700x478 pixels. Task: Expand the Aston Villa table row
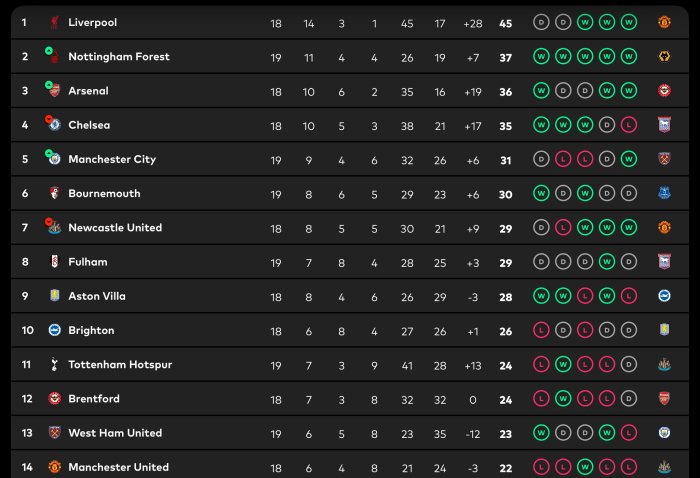tap(350, 296)
